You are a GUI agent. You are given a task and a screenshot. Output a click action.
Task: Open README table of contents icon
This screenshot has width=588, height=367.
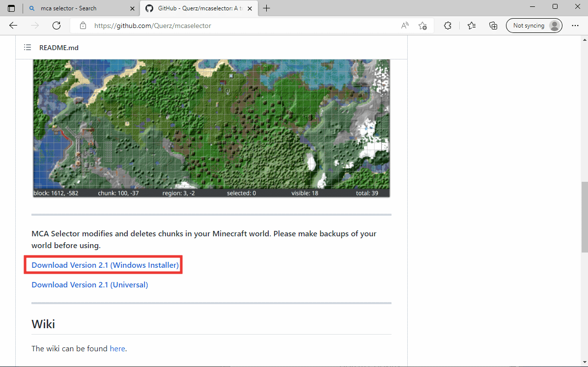click(28, 47)
